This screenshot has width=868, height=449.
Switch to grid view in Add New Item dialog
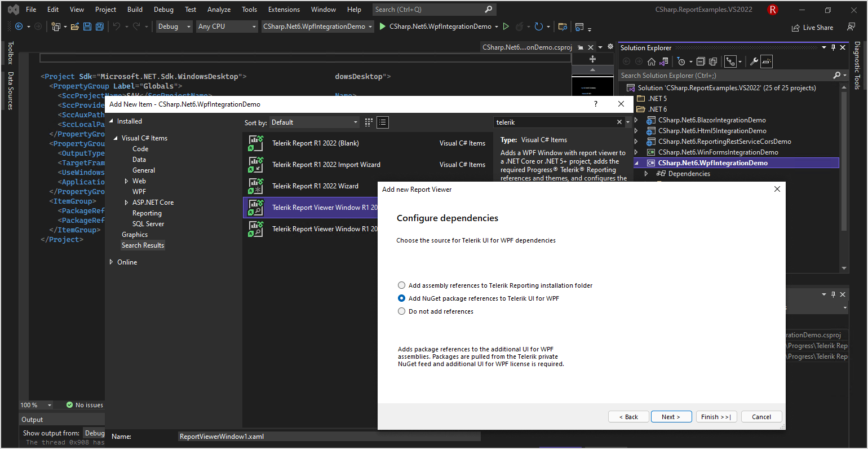369,122
